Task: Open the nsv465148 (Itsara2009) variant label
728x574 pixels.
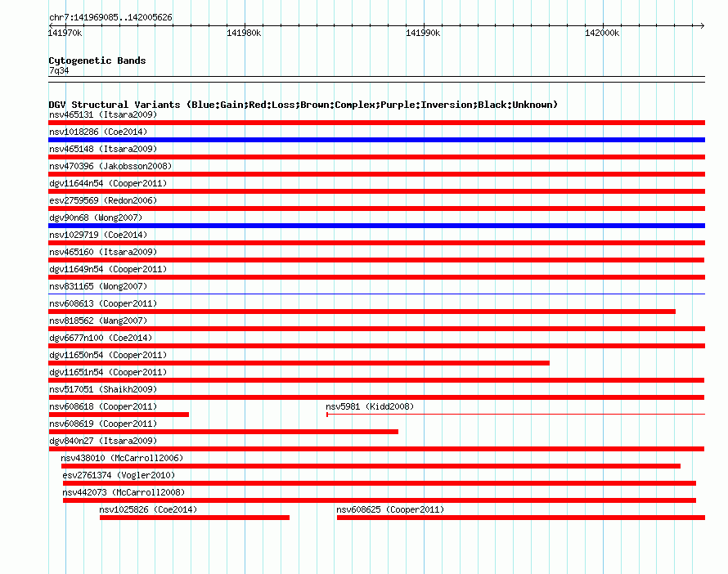Action: tap(103, 149)
